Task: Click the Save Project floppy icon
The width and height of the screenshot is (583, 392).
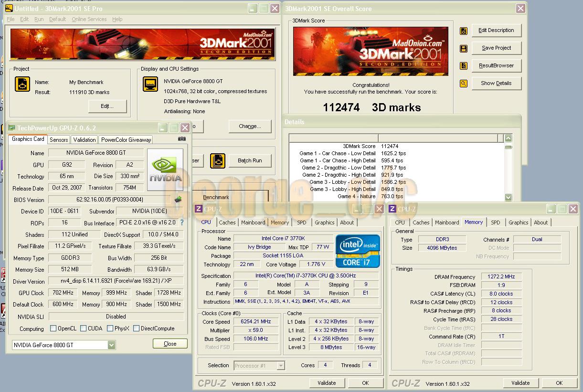Action: (x=463, y=49)
